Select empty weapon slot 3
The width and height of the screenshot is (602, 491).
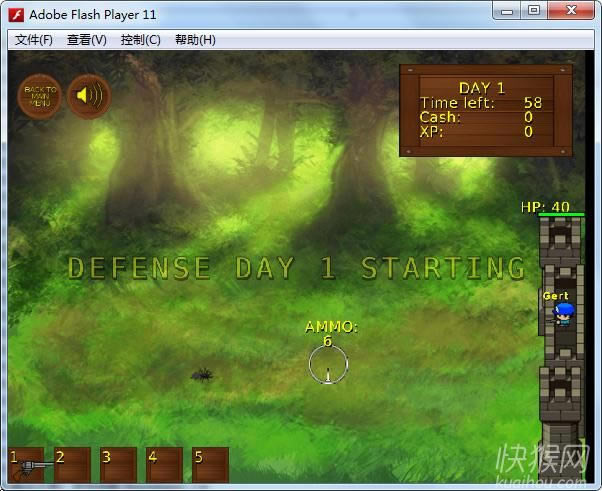(118, 465)
